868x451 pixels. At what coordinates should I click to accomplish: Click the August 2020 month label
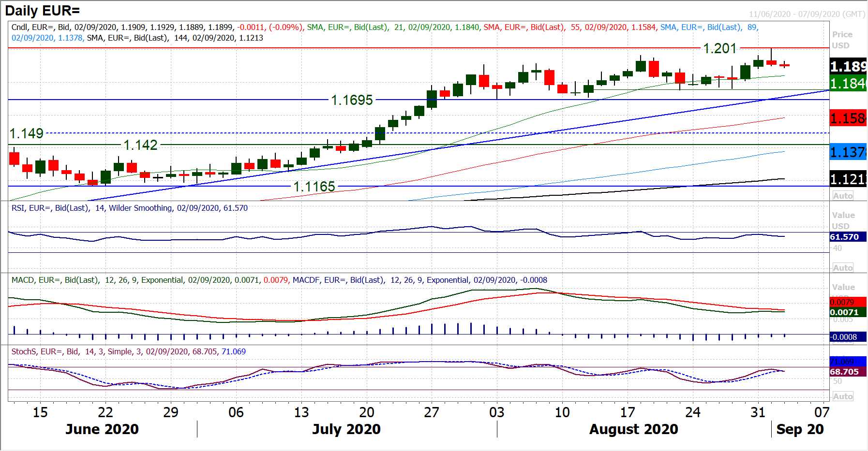tap(633, 429)
